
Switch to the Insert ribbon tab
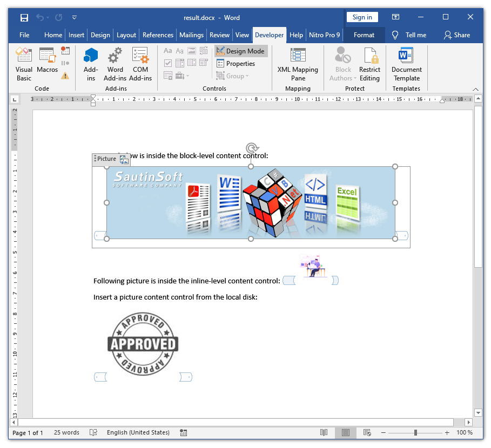(76, 35)
